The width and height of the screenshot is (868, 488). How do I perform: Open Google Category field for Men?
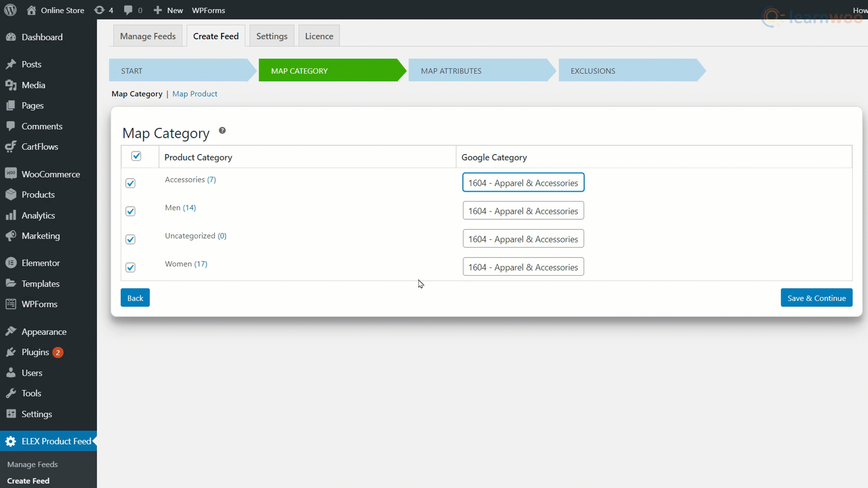point(523,211)
